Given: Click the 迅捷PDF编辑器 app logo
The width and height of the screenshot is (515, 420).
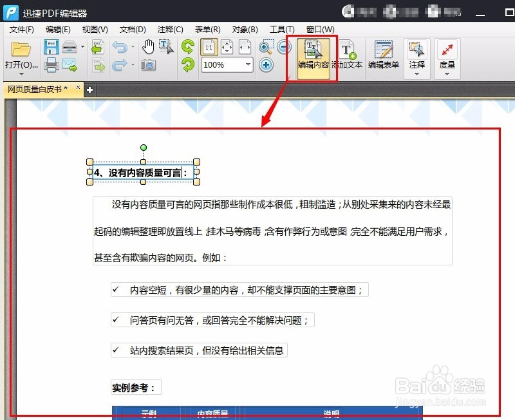Looking at the screenshot, I should (11, 13).
